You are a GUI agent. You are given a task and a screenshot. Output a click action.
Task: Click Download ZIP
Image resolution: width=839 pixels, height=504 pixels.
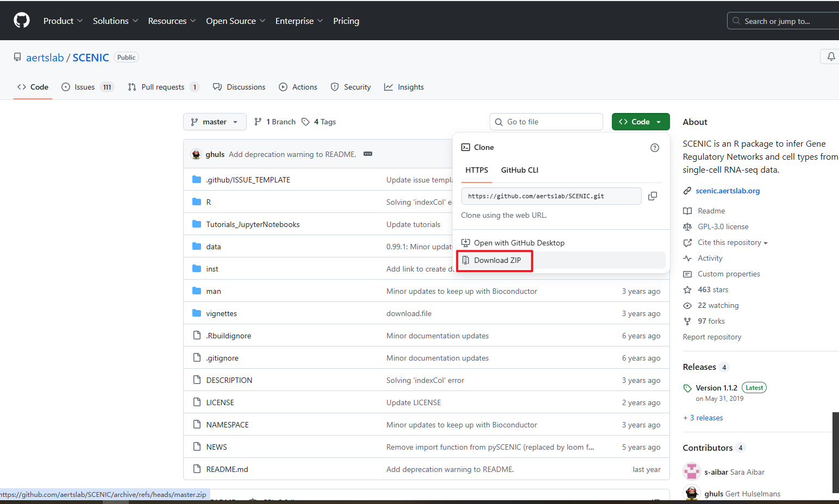pos(563,260)
